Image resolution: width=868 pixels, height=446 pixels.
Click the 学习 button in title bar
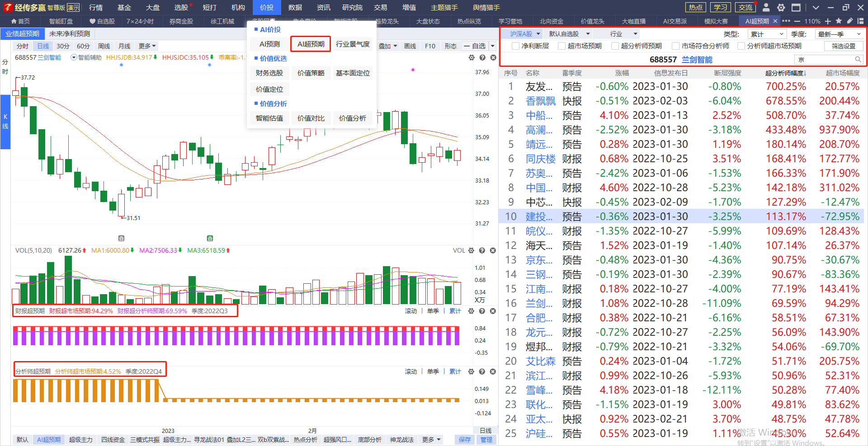pyautogui.click(x=720, y=7)
